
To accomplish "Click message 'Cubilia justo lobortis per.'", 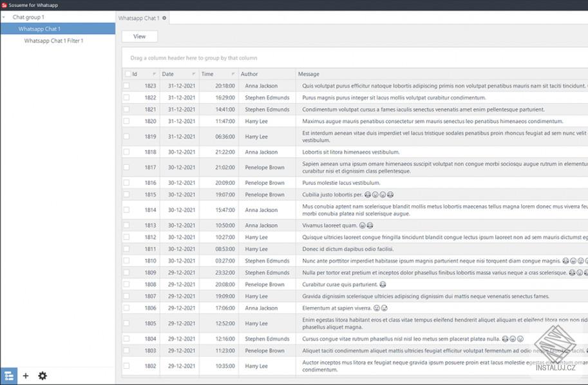I will click(332, 194).
